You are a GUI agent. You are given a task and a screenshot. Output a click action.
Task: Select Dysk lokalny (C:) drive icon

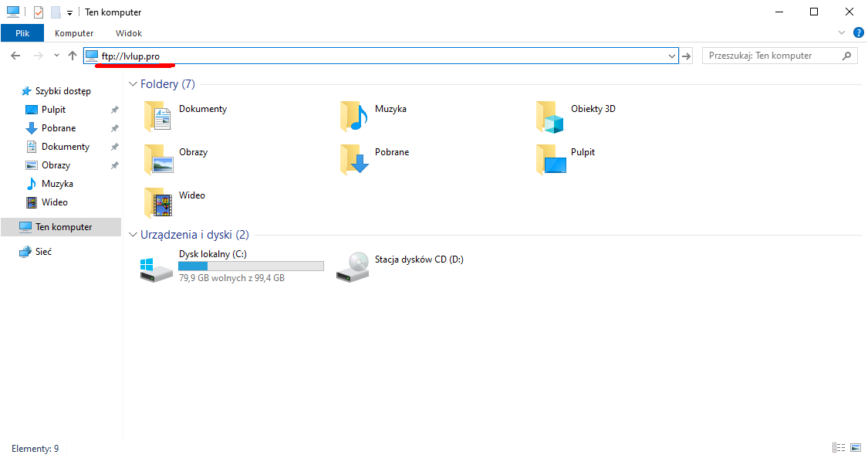157,268
